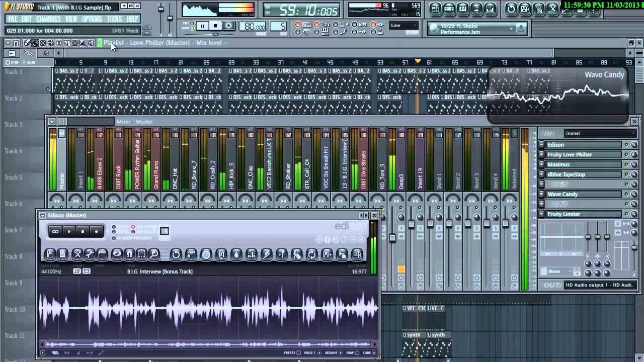Click the render audio scissors icon
Screen dimensions: 644x362
tap(552, 9)
